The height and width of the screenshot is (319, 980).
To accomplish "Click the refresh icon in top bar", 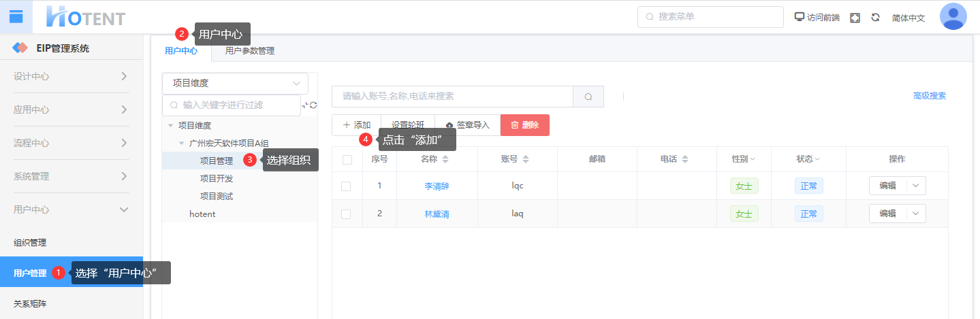I will [x=875, y=18].
